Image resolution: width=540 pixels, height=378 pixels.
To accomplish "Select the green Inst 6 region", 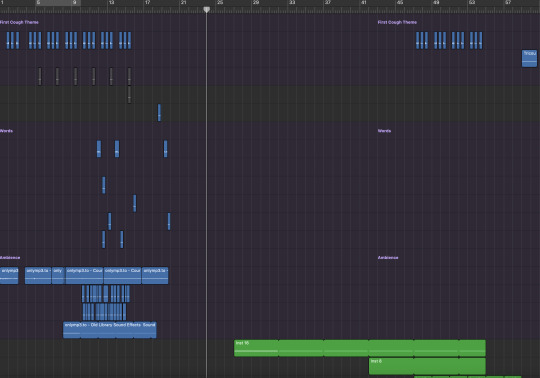I will [x=427, y=366].
